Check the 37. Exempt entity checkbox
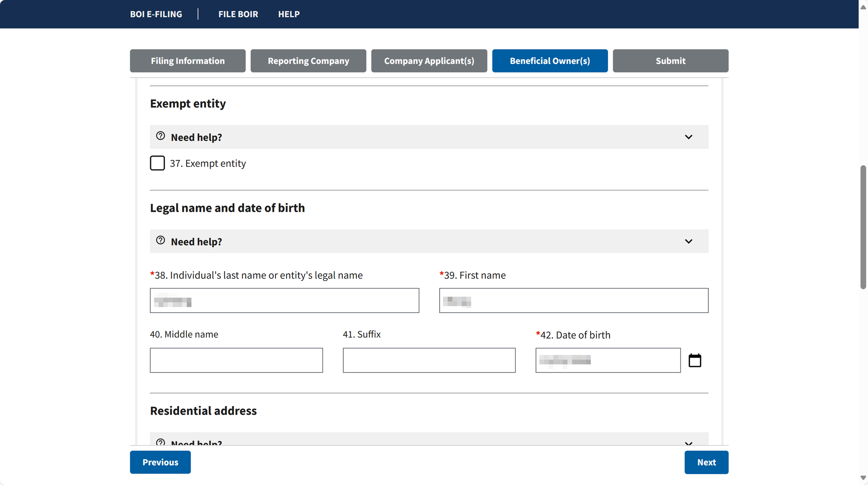The width and height of the screenshot is (868, 485). pyautogui.click(x=157, y=163)
